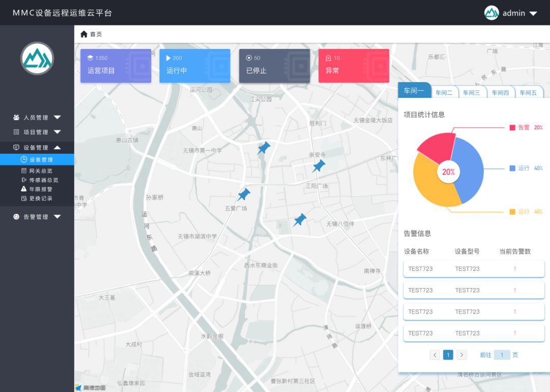
Task: Switch to the 车间二 tab
Action: (444, 93)
